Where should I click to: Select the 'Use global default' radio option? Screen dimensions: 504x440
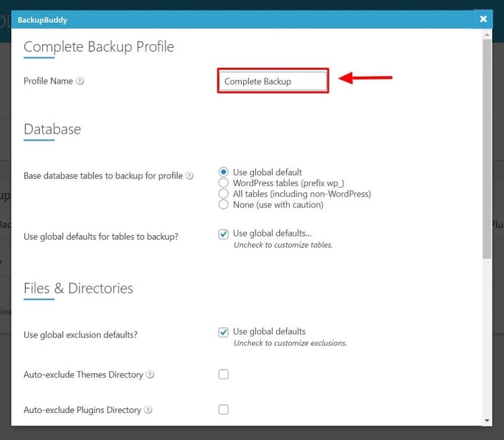click(x=224, y=172)
